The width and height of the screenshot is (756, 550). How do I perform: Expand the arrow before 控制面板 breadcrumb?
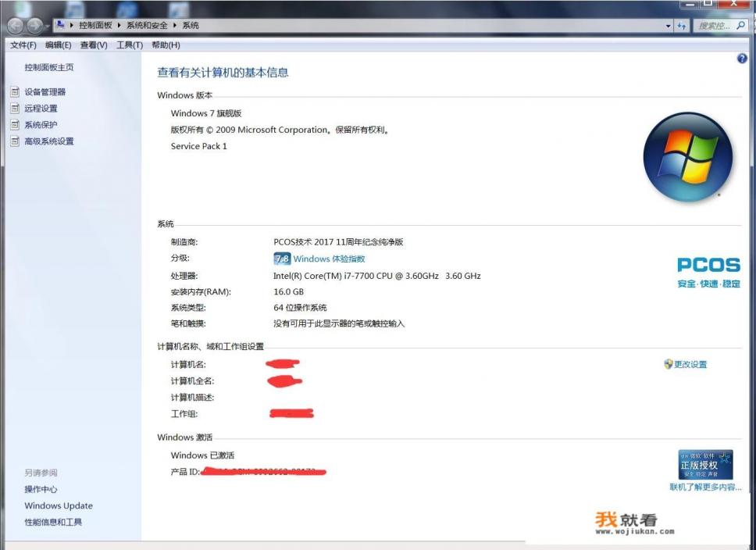tap(72, 25)
